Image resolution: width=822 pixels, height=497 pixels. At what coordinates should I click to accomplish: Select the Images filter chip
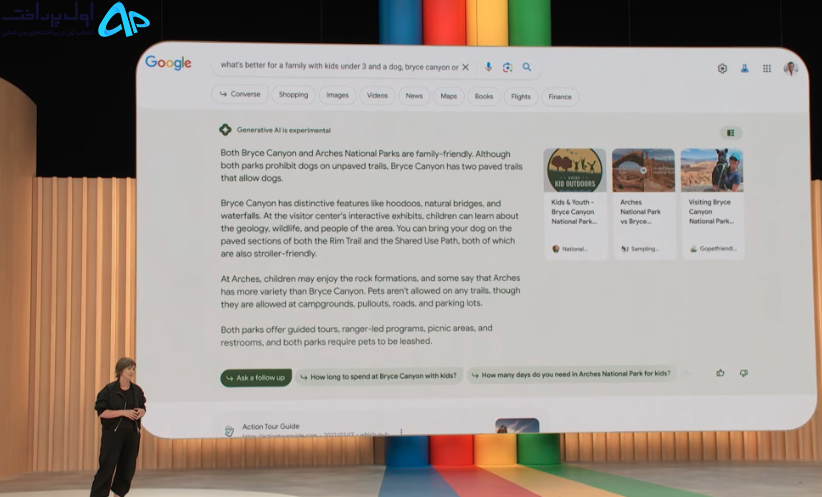tap(338, 95)
